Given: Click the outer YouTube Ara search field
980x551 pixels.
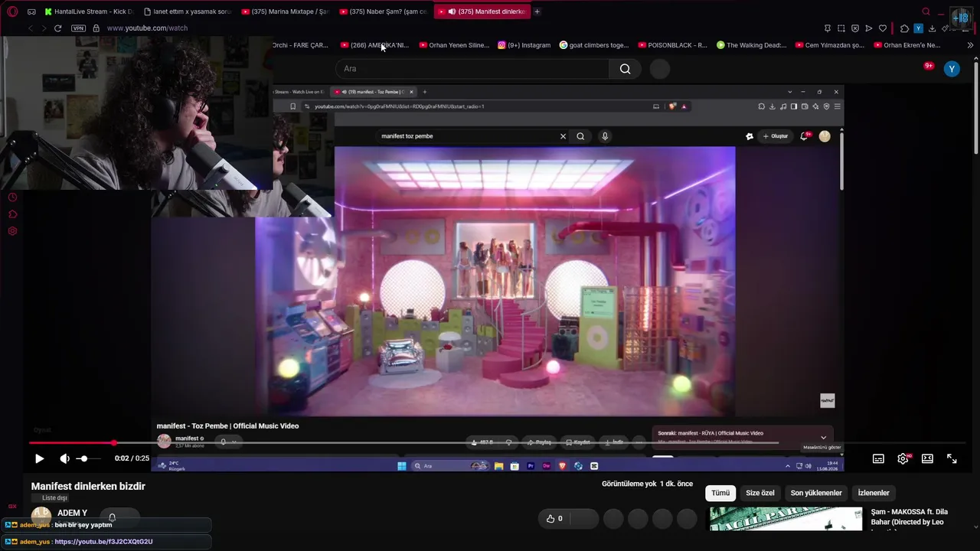Looking at the screenshot, I should coord(472,69).
